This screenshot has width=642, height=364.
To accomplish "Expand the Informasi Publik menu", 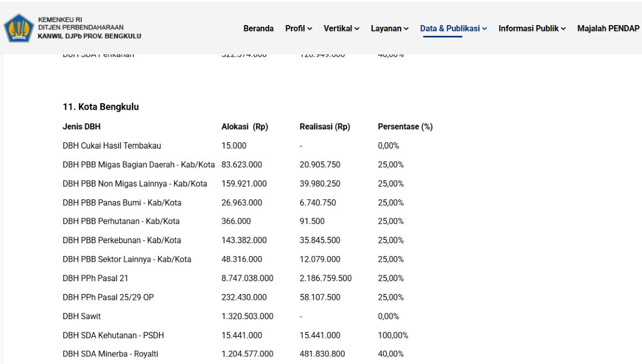I will pyautogui.click(x=532, y=28).
